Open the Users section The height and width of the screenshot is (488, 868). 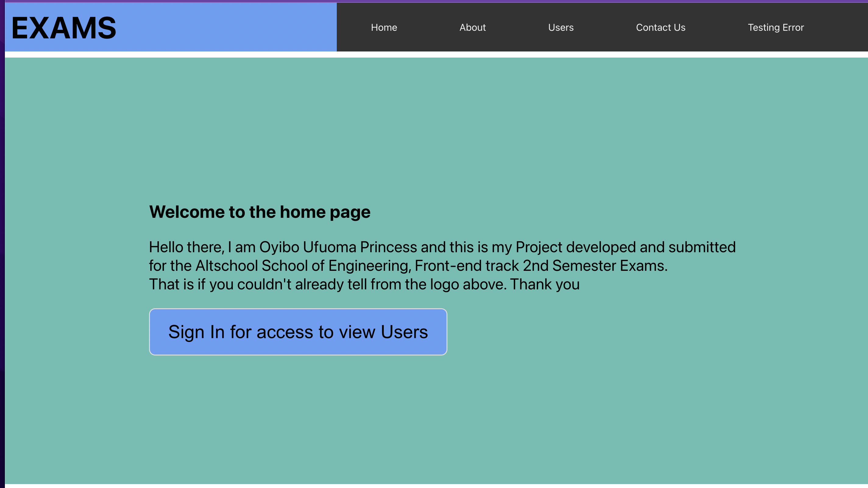tap(561, 27)
